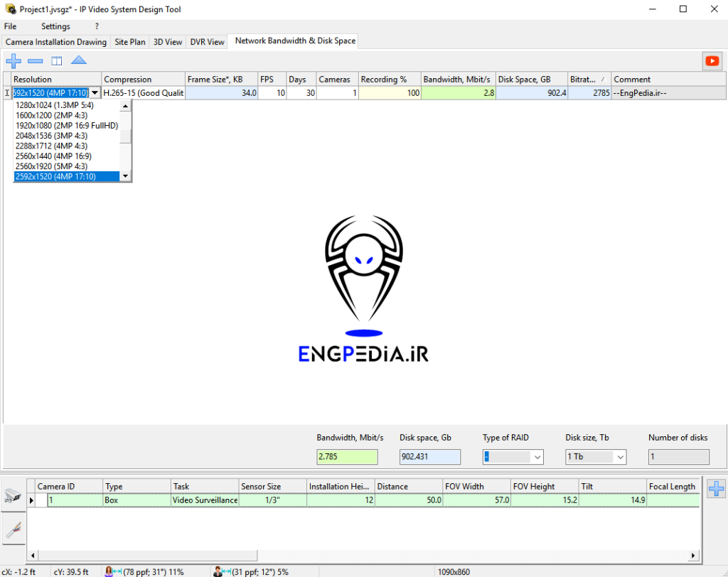This screenshot has height=577, width=728.
Task: Switch to the DVR View tab
Action: click(206, 41)
